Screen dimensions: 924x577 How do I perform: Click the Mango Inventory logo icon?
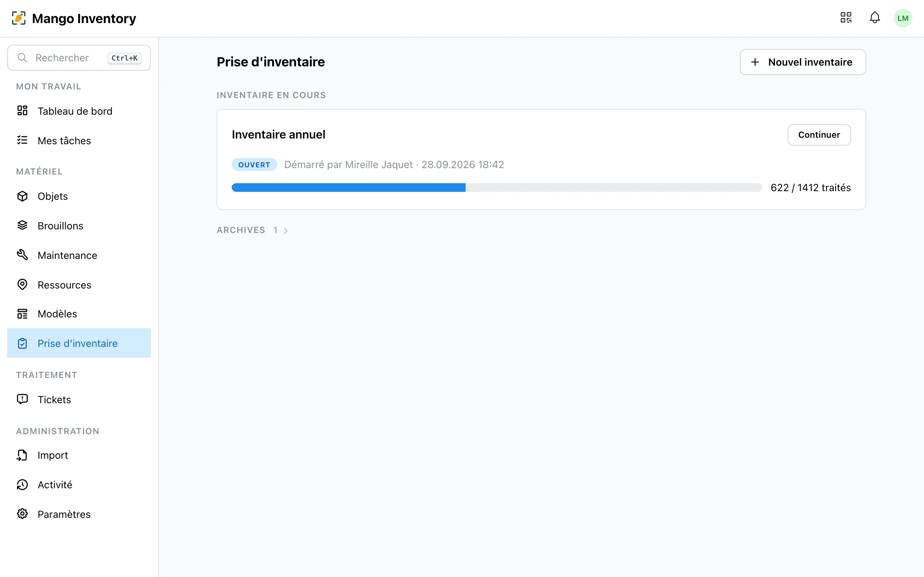click(x=19, y=18)
